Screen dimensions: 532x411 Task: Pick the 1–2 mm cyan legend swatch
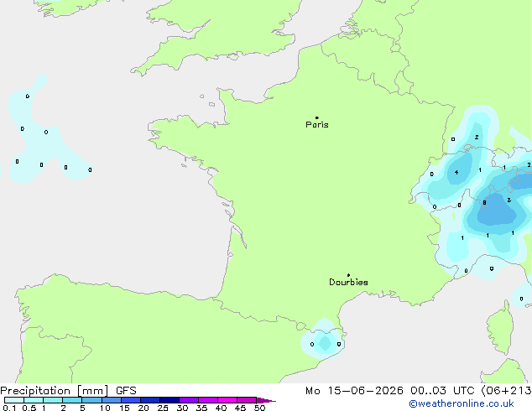coord(53,400)
